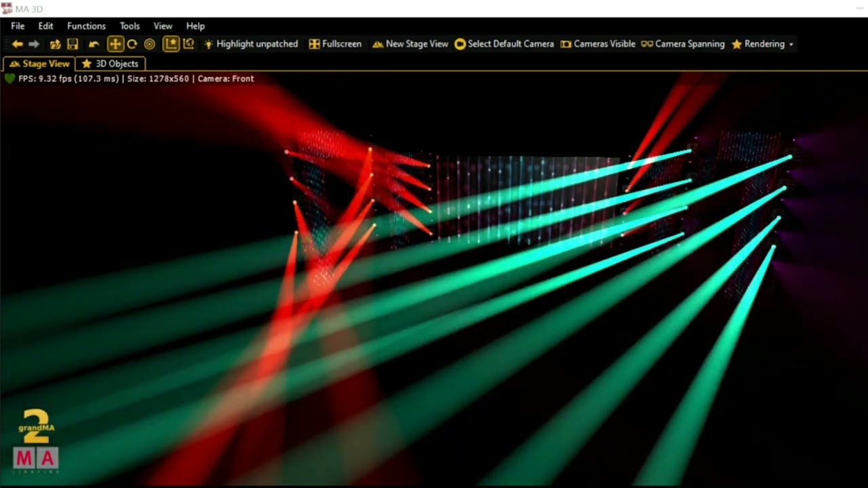Click the globe frame icon in the toolbar

coord(189,44)
